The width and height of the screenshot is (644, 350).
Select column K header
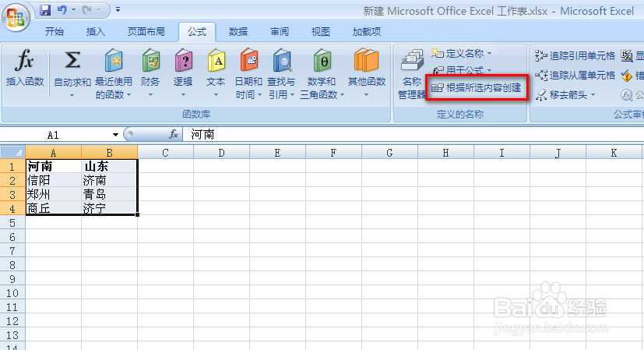point(614,153)
